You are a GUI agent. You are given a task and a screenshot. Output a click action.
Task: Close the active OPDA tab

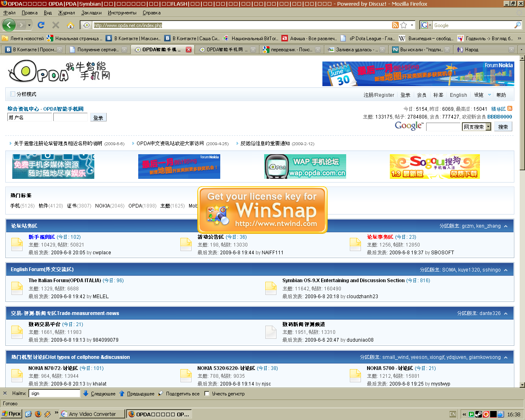click(x=189, y=50)
